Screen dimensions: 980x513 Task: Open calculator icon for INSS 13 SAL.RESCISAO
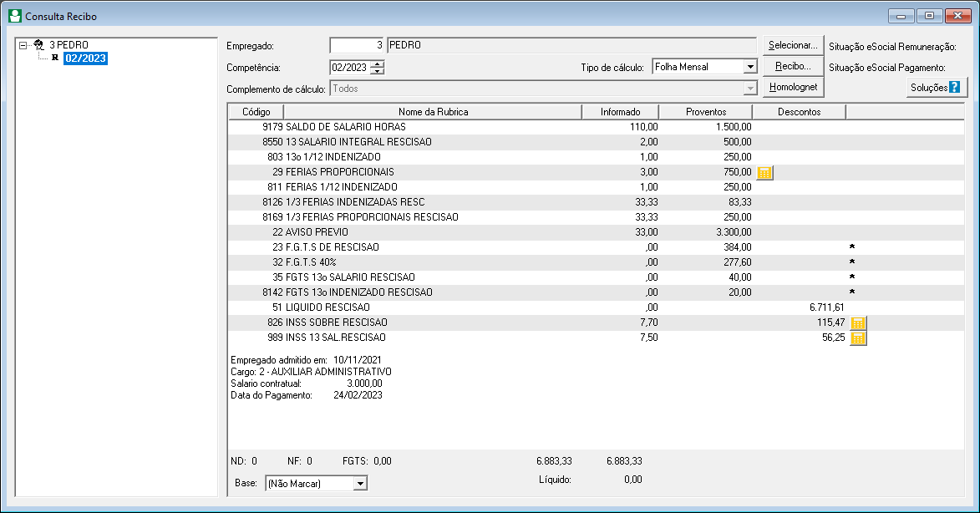pyautogui.click(x=858, y=338)
